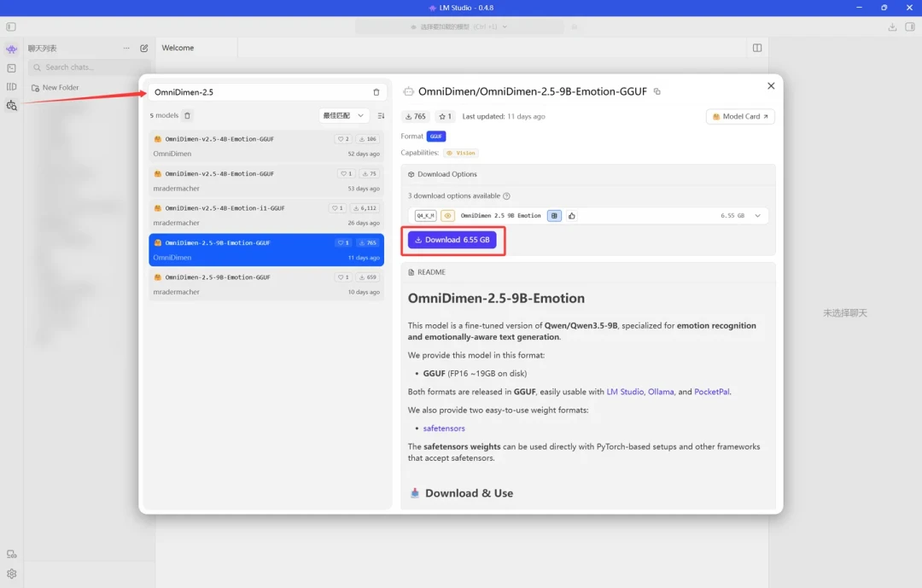Click the Vision capability tag
Image resolution: width=922 pixels, height=588 pixels.
[461, 153]
